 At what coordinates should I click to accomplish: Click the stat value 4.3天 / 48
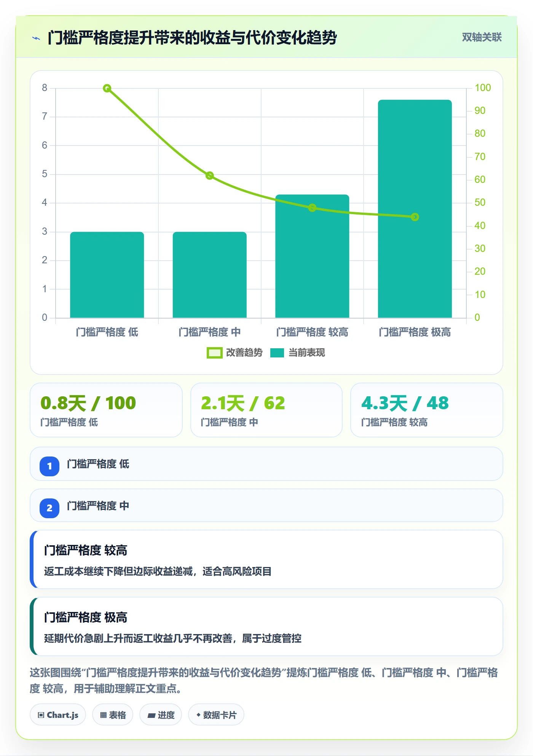tap(405, 403)
